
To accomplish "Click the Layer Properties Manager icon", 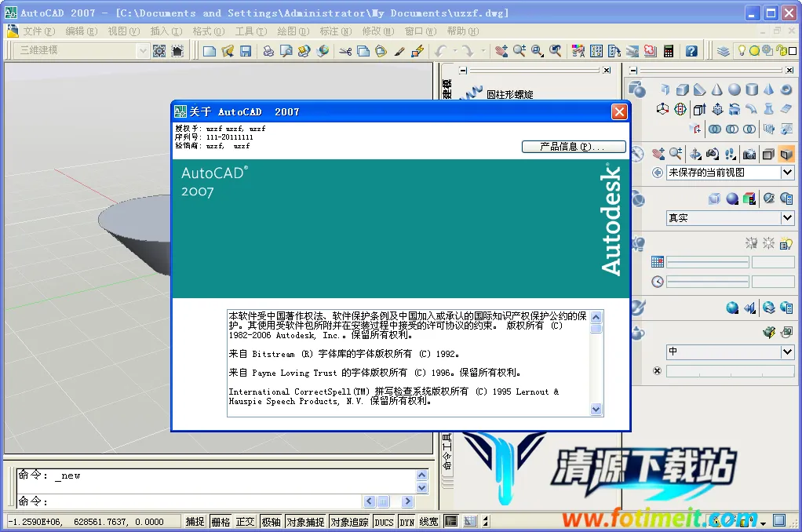I will (724, 51).
